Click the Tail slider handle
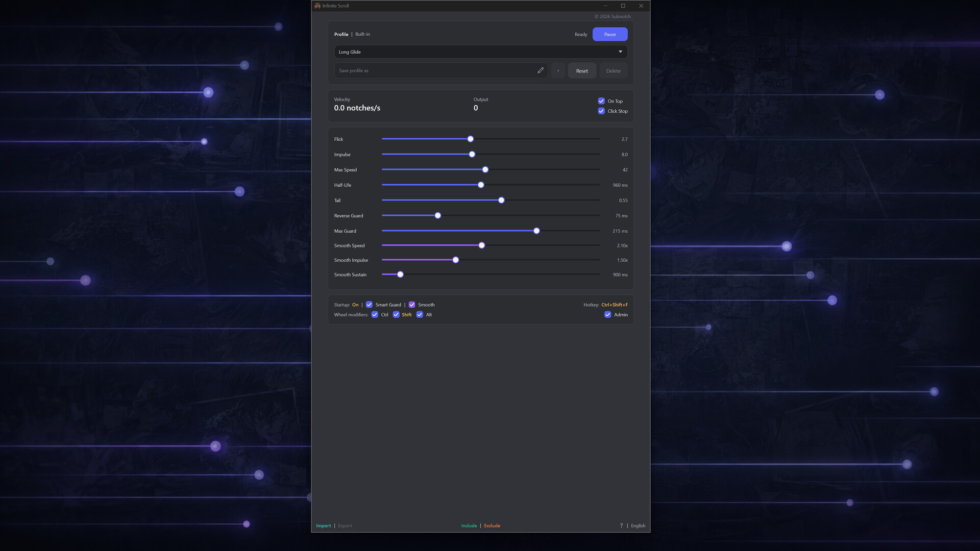980x551 pixels. 501,200
